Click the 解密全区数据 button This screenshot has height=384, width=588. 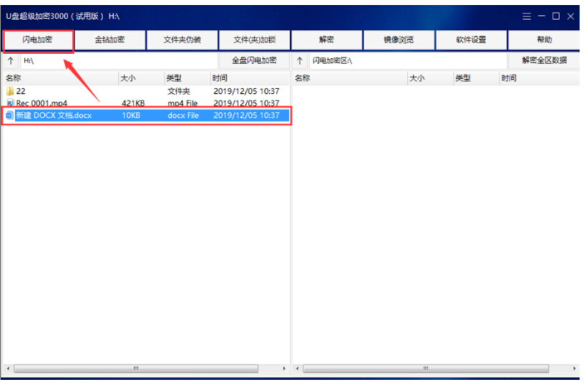(x=544, y=61)
